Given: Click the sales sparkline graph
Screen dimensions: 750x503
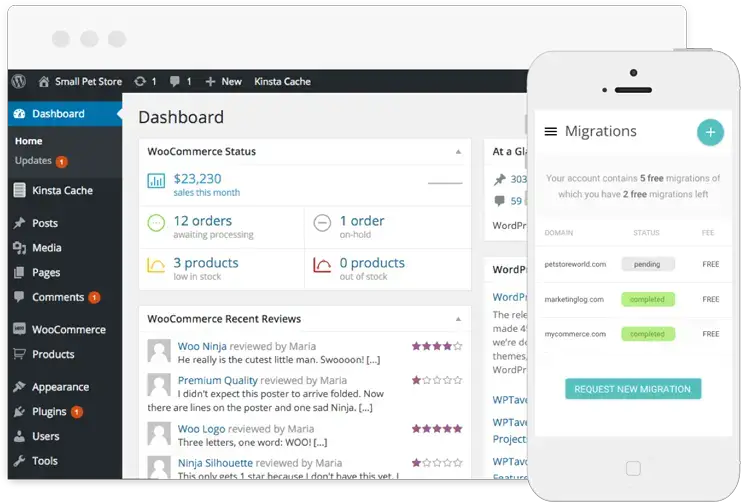Looking at the screenshot, I should point(445,183).
